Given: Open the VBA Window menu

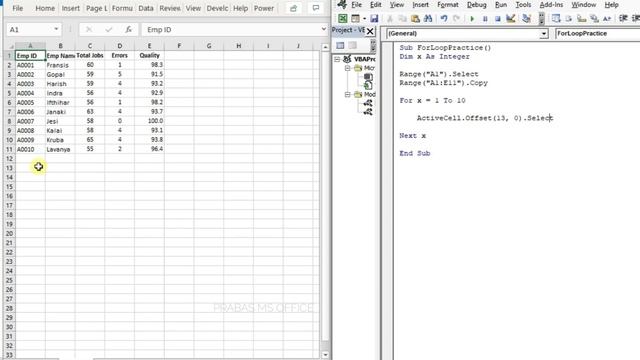Looking at the screenshot, I should (x=583, y=5).
